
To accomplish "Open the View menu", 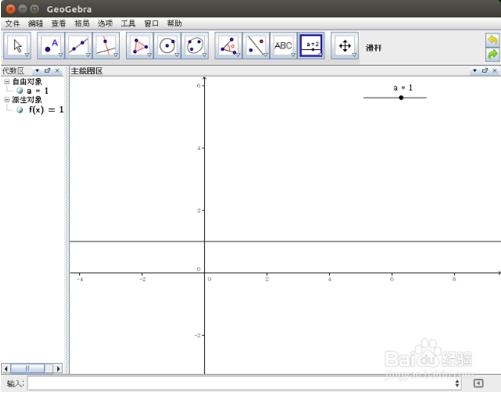I will (x=59, y=24).
